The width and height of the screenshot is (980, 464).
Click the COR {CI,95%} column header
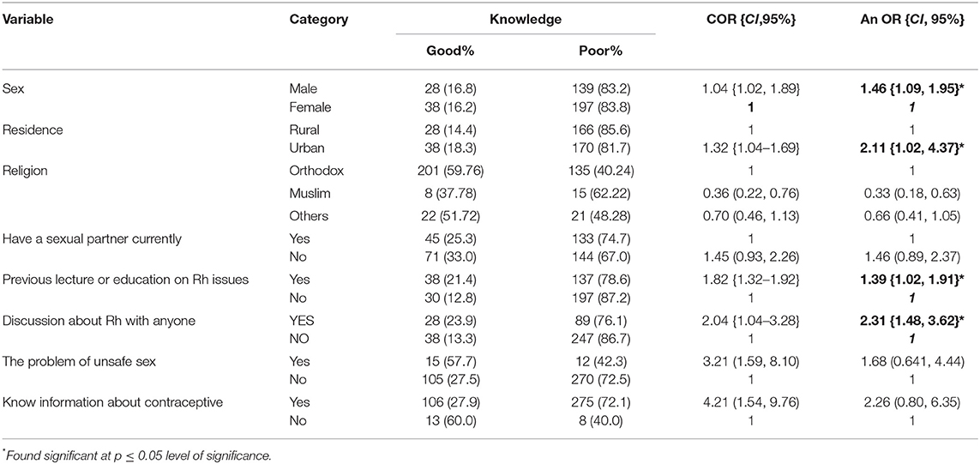tap(753, 20)
